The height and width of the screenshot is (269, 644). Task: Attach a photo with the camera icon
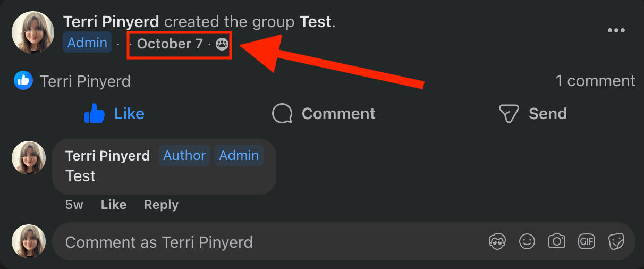557,242
